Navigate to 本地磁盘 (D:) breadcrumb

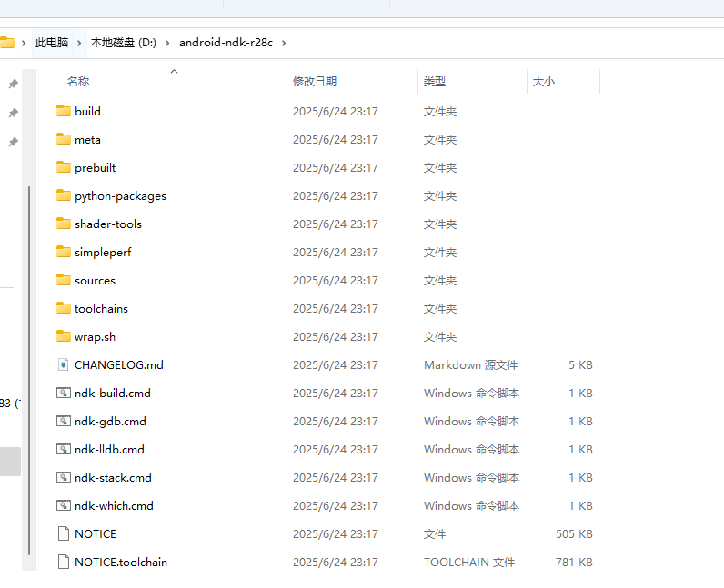pyautogui.click(x=124, y=43)
